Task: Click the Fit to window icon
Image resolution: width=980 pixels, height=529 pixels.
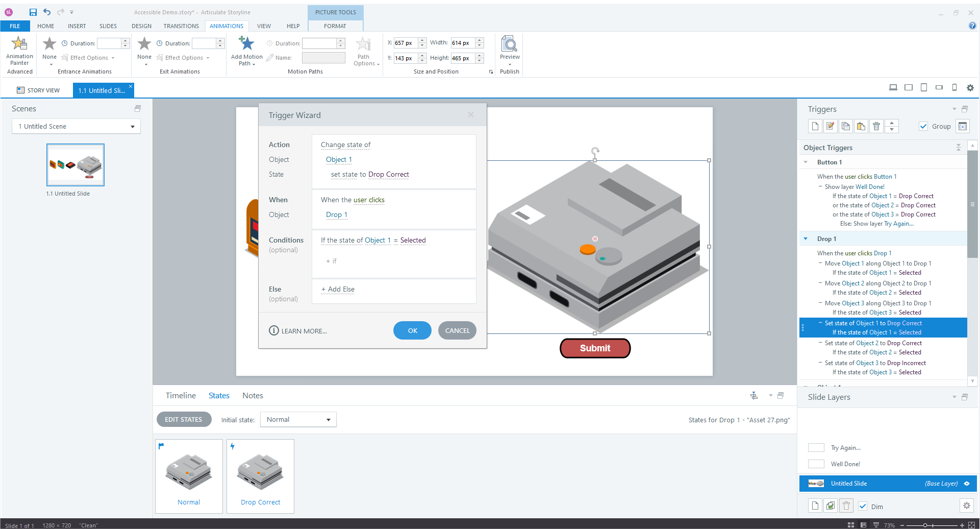Action: tap(971, 525)
